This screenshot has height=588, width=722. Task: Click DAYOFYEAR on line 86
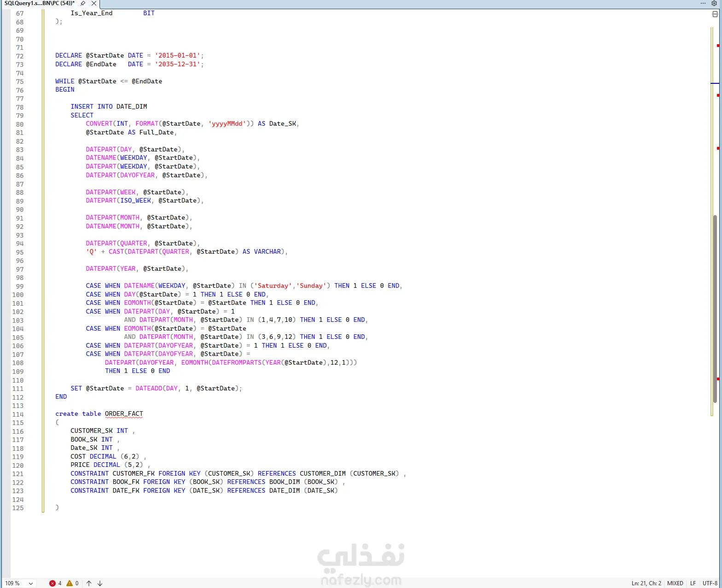[x=137, y=175]
